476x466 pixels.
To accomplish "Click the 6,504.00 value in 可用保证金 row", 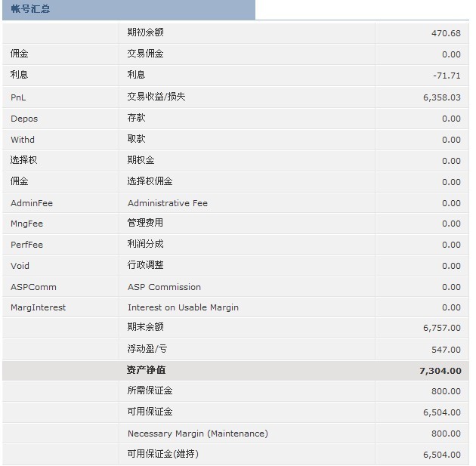I will [442, 412].
